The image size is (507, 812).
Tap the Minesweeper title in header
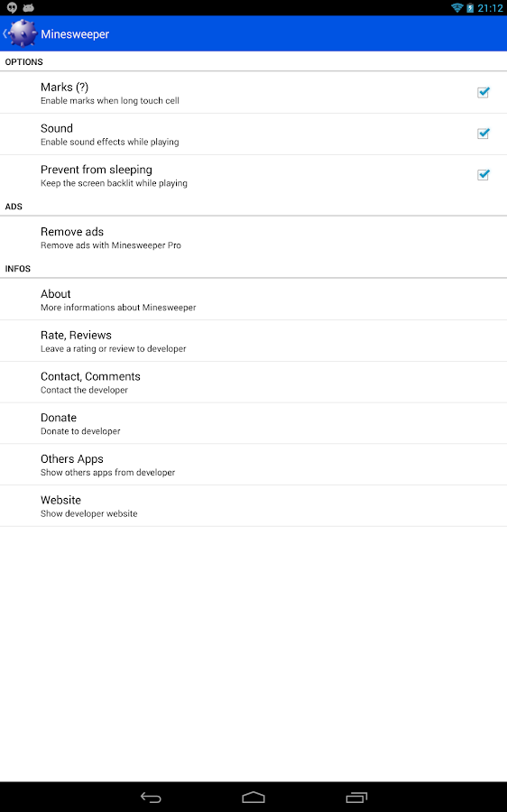pyautogui.click(x=75, y=34)
